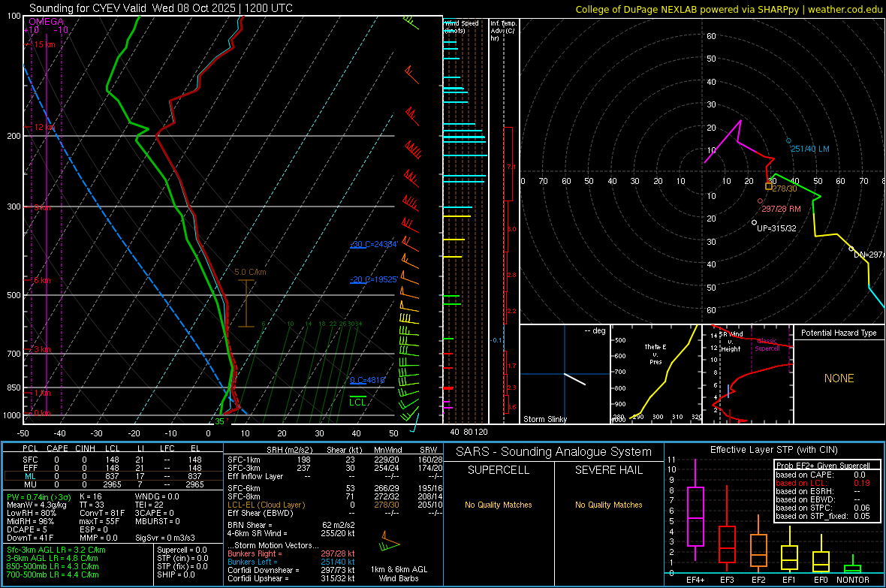Click the red 'based on LCL' probability
The height and width of the screenshot is (588, 886).
(x=823, y=483)
